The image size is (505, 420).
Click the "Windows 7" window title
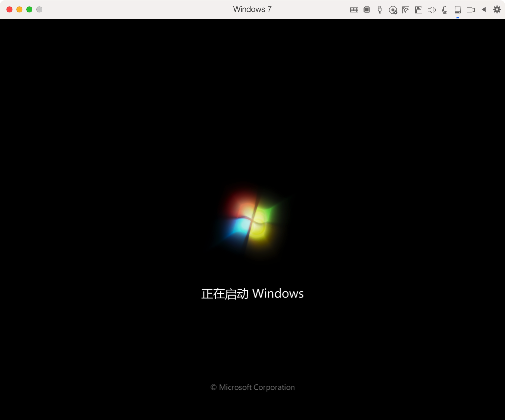point(252,9)
